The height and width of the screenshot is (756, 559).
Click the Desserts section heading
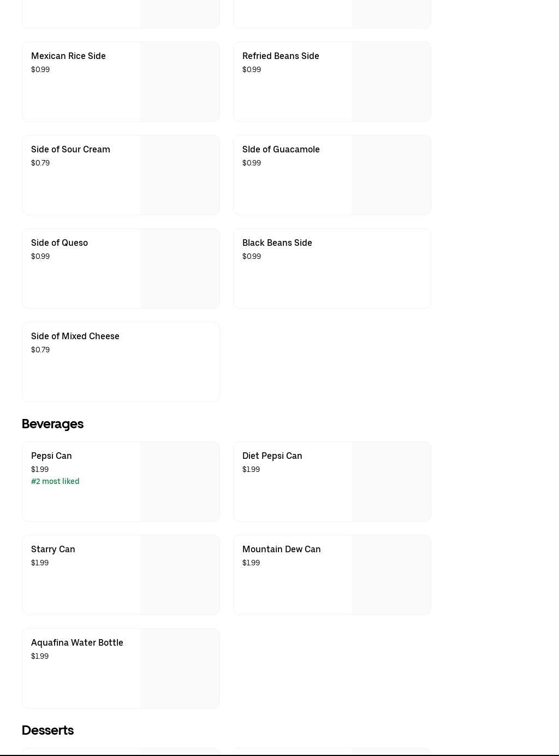click(x=47, y=730)
